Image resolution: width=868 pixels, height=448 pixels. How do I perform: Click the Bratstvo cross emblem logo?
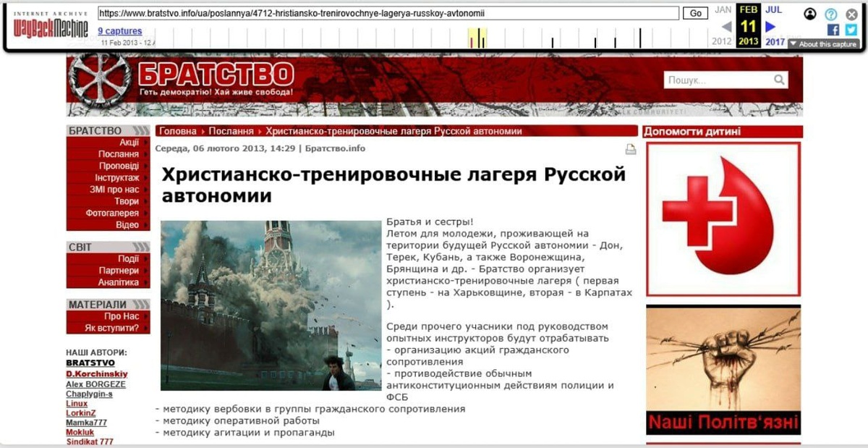(x=100, y=81)
